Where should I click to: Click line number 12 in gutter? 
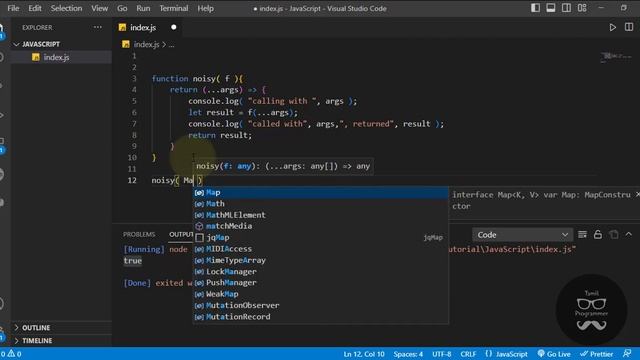[132, 180]
